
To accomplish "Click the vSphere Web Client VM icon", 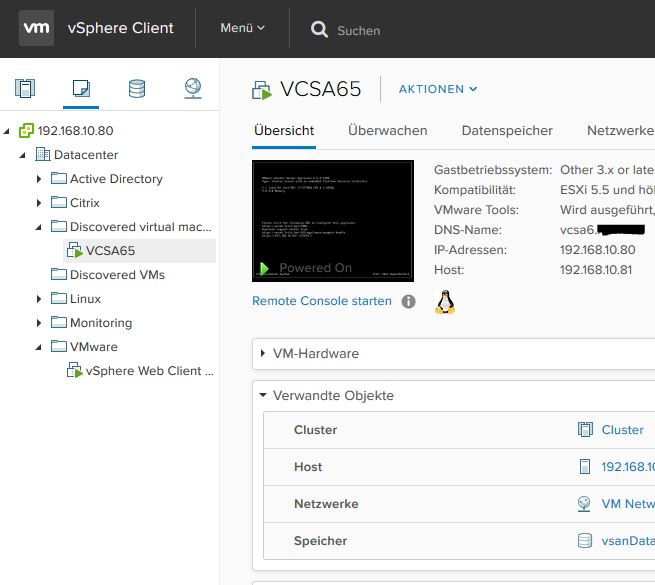I will [x=75, y=370].
